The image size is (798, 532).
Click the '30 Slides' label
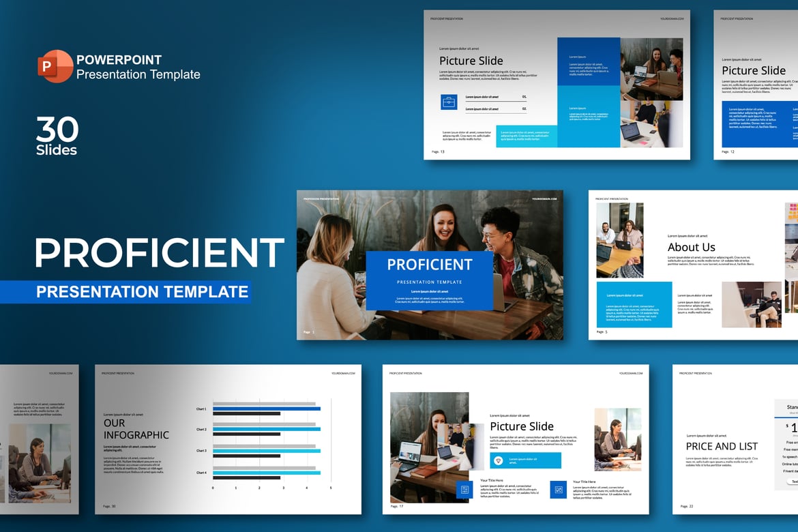pos(57,136)
